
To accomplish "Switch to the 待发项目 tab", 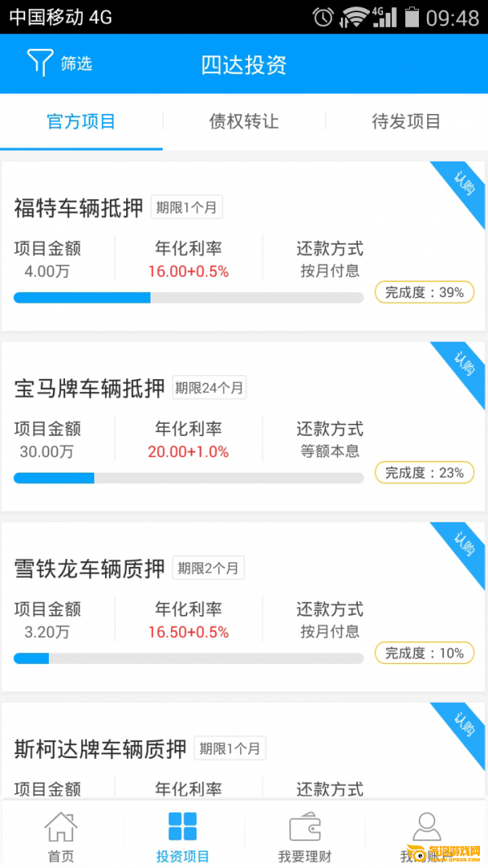I will click(x=406, y=122).
